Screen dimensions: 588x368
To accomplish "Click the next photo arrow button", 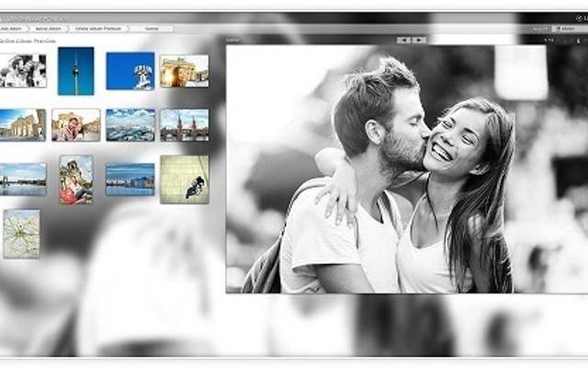I will click(419, 40).
